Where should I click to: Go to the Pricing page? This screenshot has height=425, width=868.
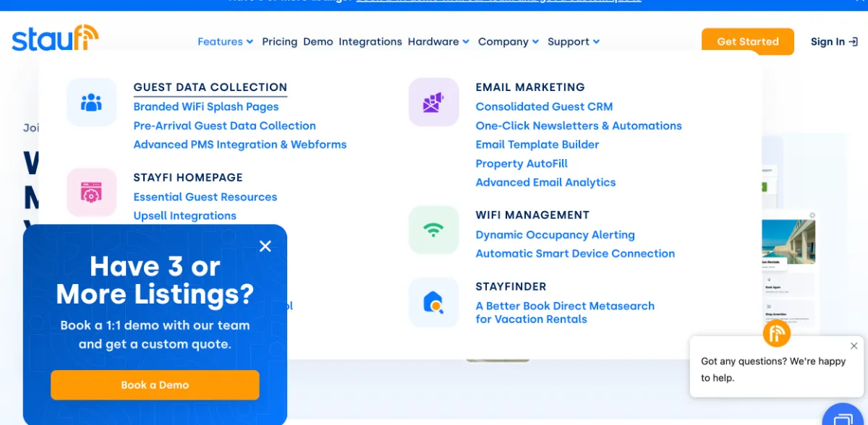point(279,42)
